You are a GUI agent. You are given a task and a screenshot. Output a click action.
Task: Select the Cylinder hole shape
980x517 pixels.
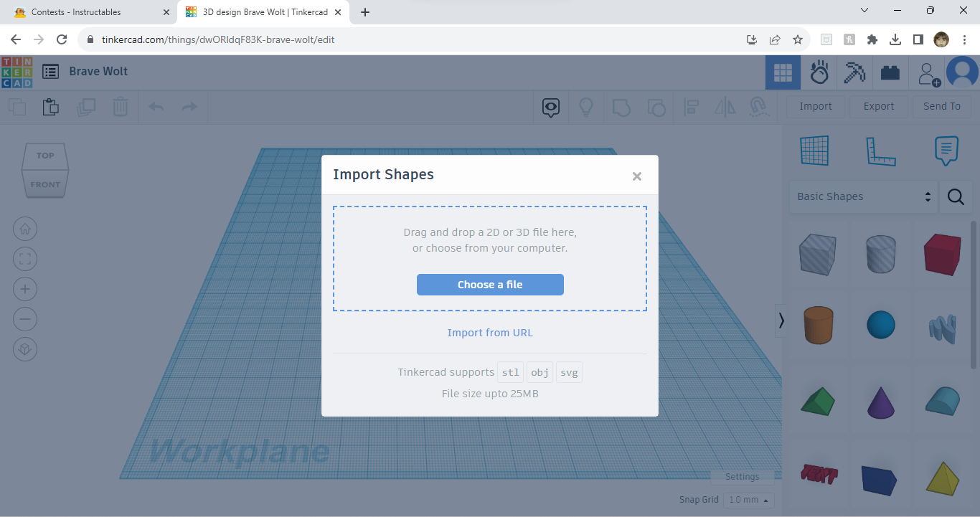click(x=882, y=255)
